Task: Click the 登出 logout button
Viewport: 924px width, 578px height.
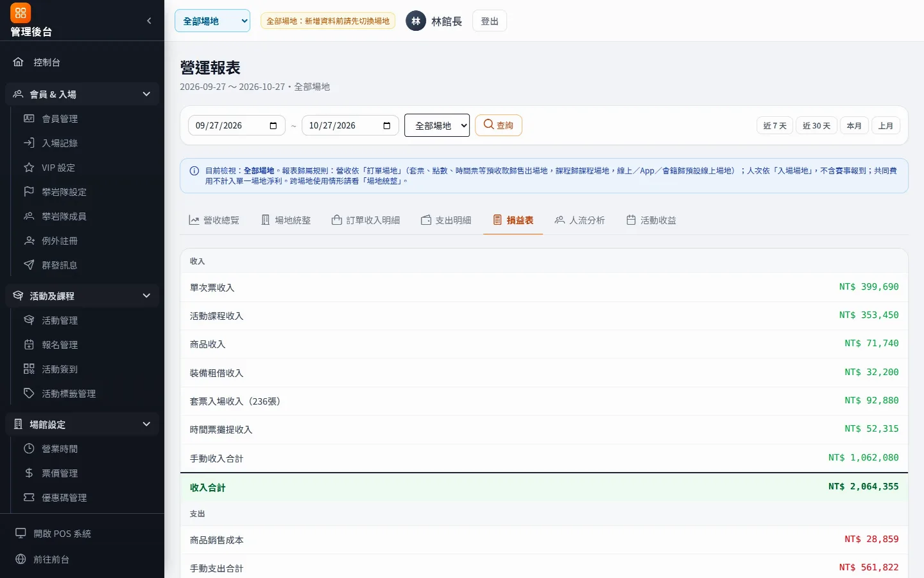Action: tap(490, 21)
